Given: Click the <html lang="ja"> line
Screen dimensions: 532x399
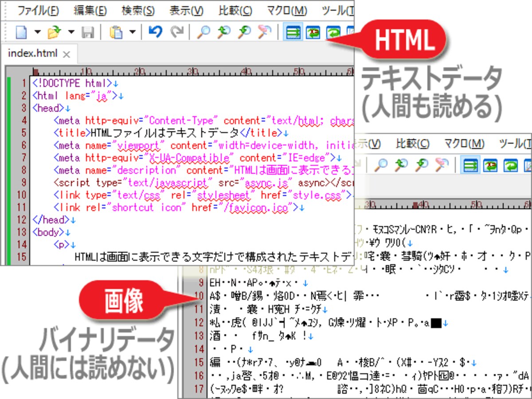Looking at the screenshot, I should (x=78, y=95).
